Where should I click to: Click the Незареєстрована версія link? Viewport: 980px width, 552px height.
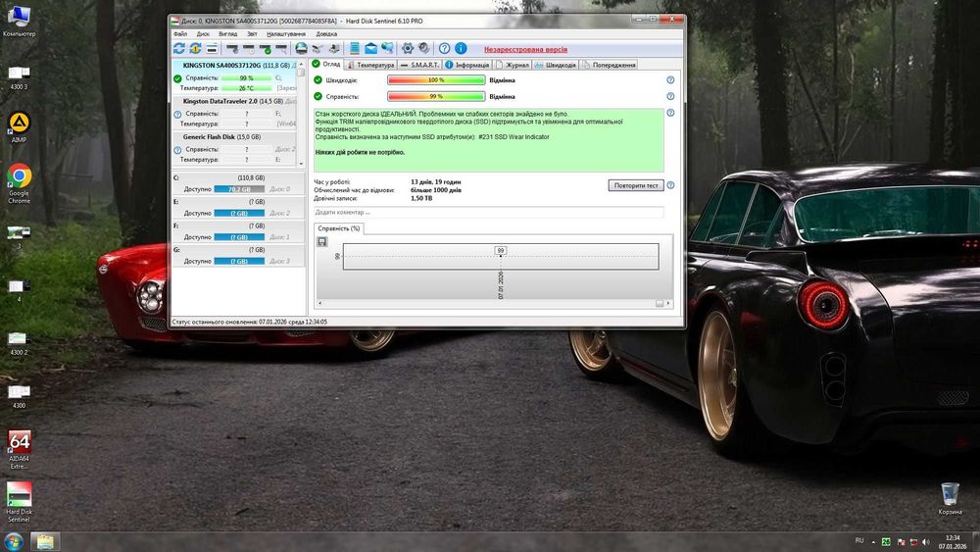click(x=525, y=49)
